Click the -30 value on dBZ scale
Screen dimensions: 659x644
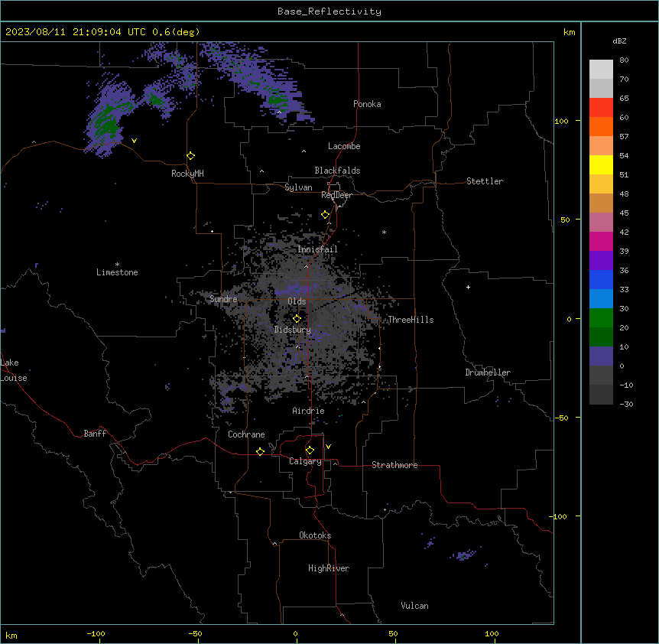point(626,404)
